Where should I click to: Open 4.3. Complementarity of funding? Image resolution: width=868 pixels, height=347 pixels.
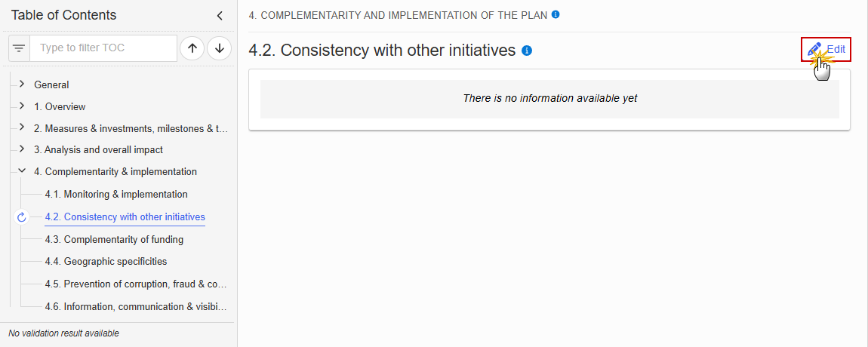click(114, 240)
